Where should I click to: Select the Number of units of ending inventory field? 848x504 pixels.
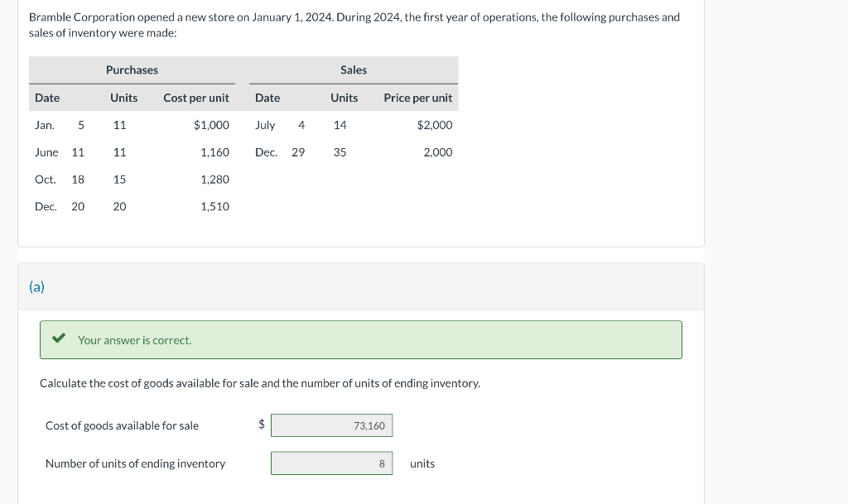coord(331,463)
